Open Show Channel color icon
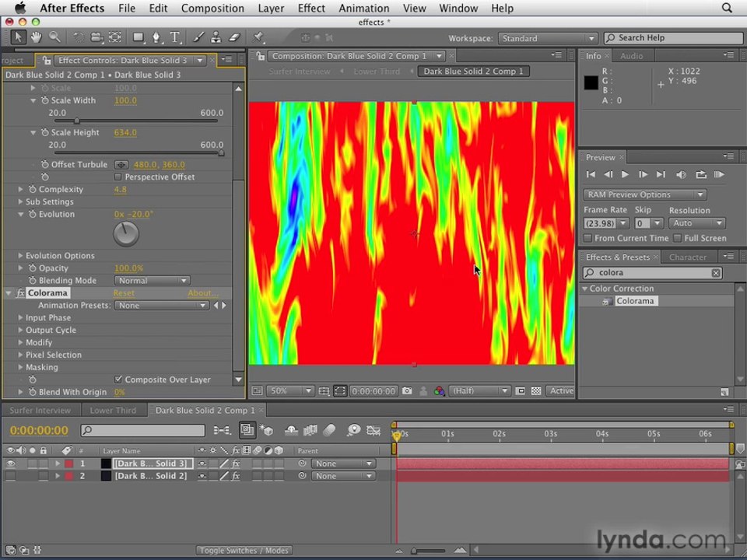 (x=439, y=391)
